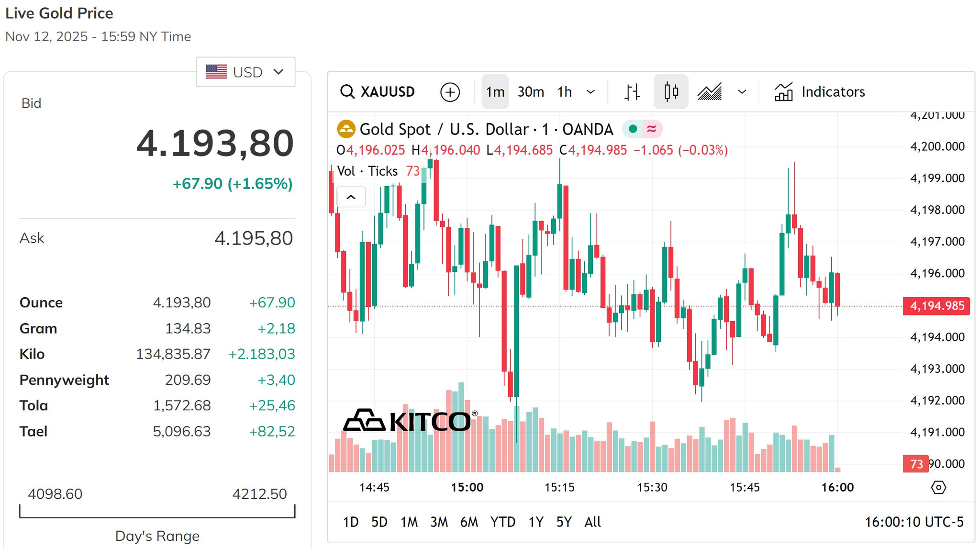Click the Gold Spot symbol logo
Screen dimensions: 980x549
tap(346, 129)
